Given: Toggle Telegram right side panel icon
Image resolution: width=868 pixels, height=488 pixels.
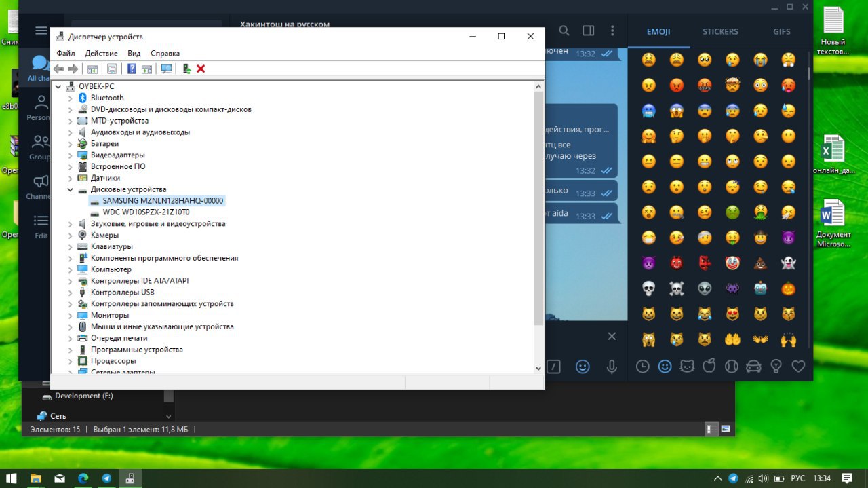Looking at the screenshot, I should point(589,31).
